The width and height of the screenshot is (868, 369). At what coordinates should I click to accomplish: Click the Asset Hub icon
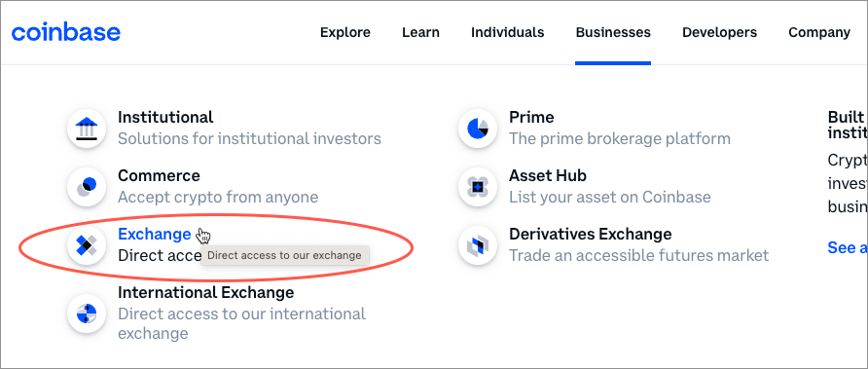click(x=477, y=187)
